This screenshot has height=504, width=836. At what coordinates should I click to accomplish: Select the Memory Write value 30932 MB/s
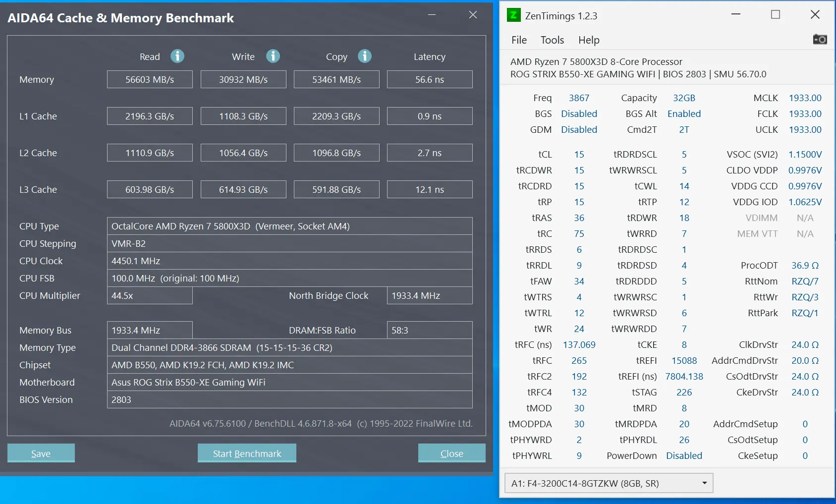243,79
